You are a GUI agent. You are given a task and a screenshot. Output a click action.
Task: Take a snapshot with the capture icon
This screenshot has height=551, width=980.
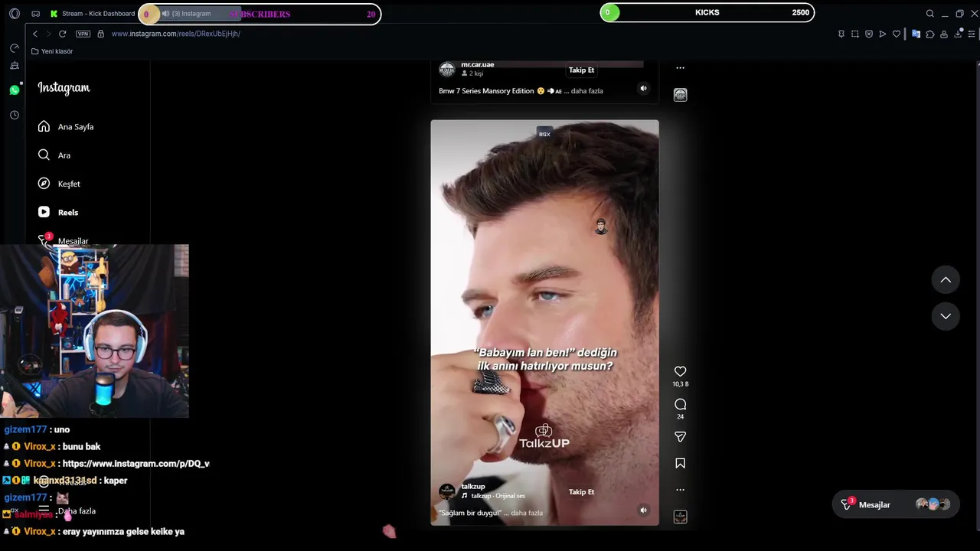(x=855, y=34)
